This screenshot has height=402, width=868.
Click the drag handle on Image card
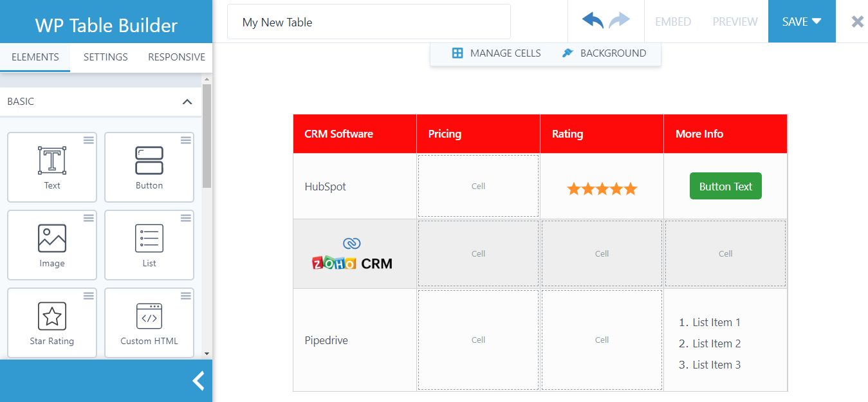pyautogui.click(x=89, y=218)
